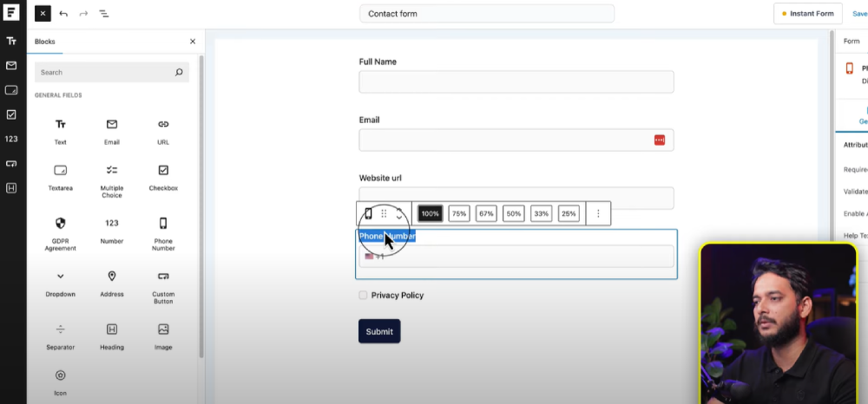Edit the Contact form title field

487,14
